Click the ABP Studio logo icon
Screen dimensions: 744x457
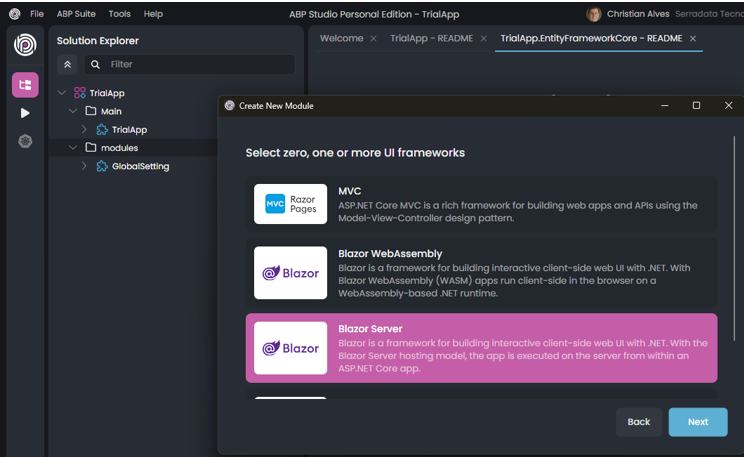(x=25, y=46)
